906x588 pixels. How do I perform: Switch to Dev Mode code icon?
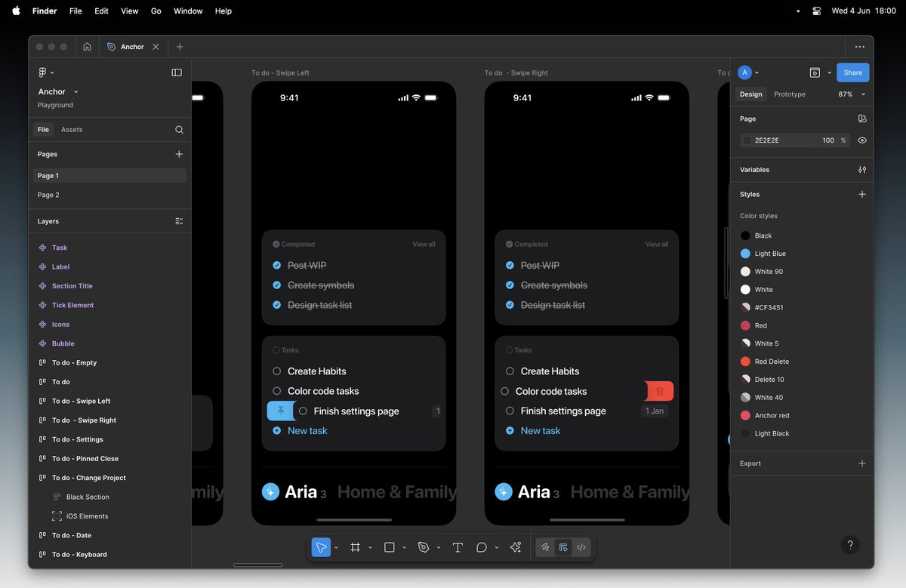tap(581, 547)
